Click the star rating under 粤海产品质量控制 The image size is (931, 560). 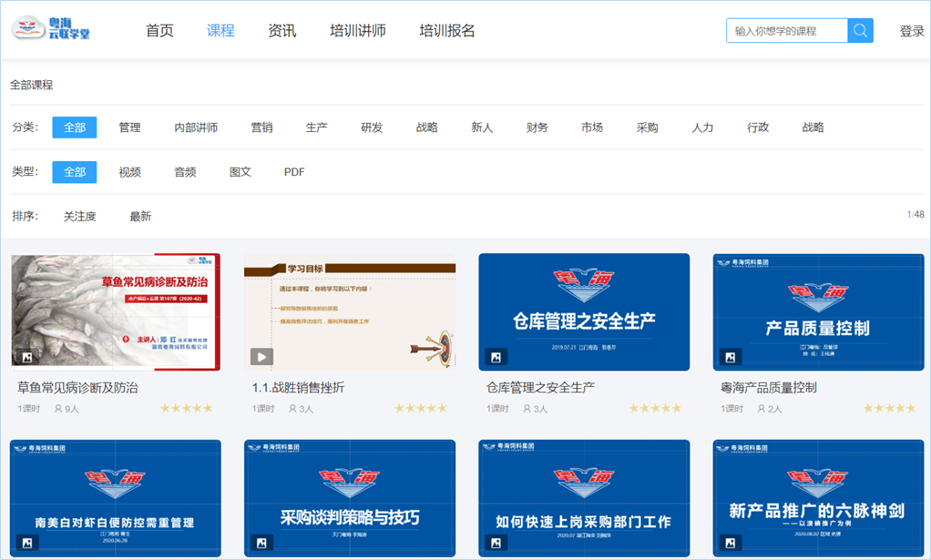click(889, 408)
